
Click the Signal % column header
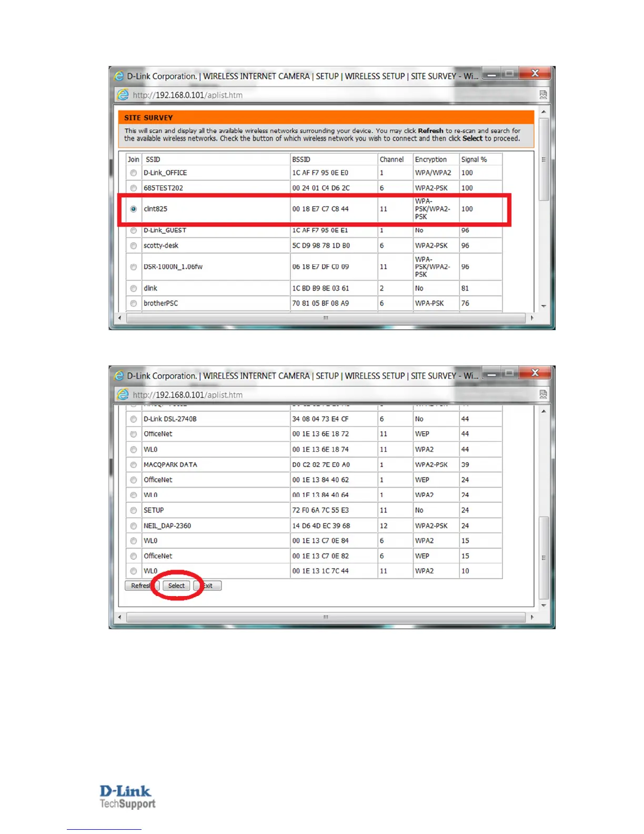tap(474, 160)
